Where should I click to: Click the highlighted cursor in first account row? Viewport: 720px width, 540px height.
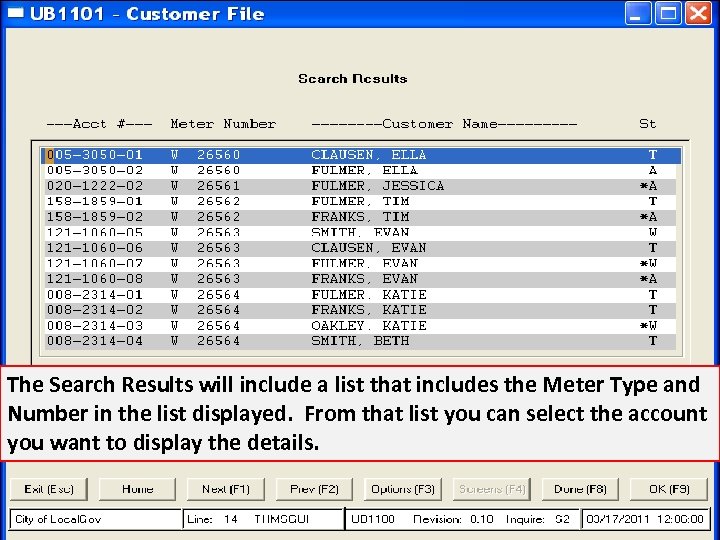click(x=50, y=155)
